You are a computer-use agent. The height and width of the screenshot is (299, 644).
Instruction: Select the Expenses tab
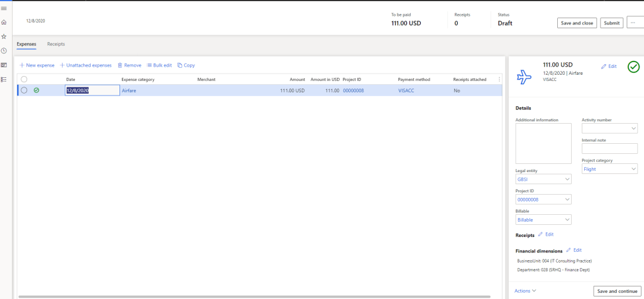[x=26, y=44]
